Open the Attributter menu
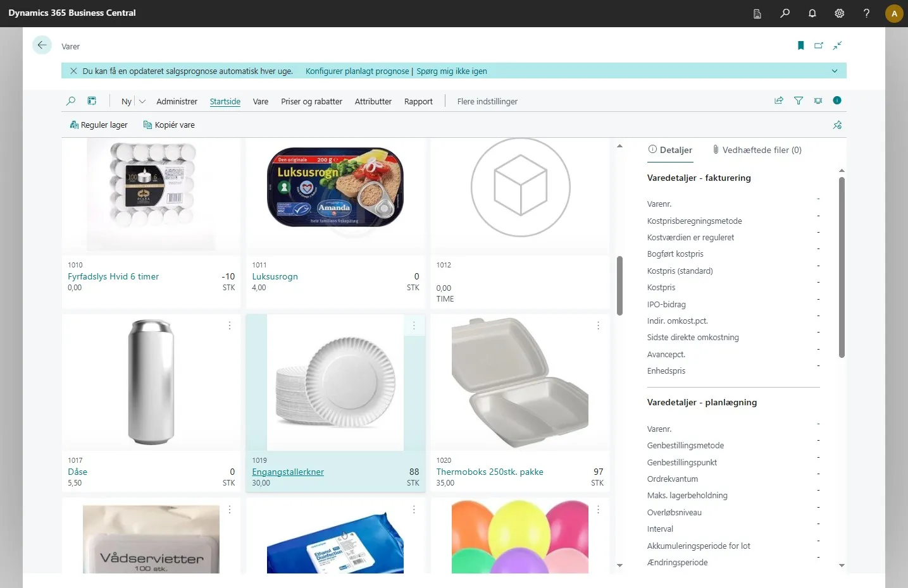 click(373, 102)
